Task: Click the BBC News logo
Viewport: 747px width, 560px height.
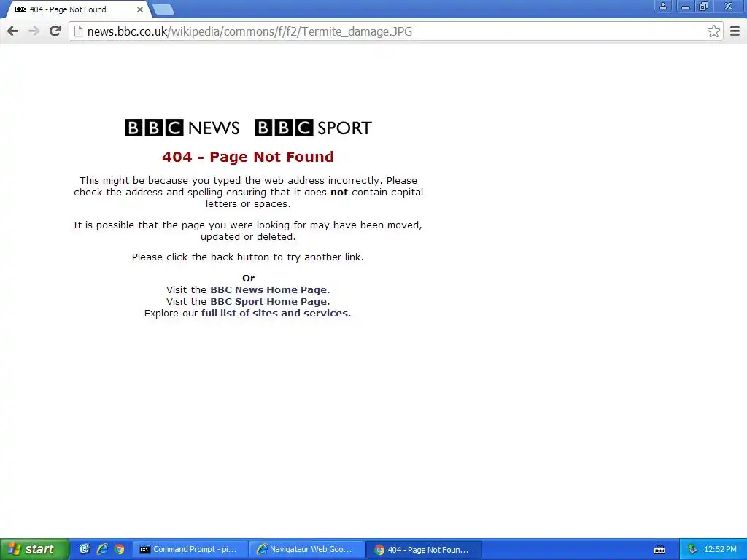Action: tap(182, 128)
